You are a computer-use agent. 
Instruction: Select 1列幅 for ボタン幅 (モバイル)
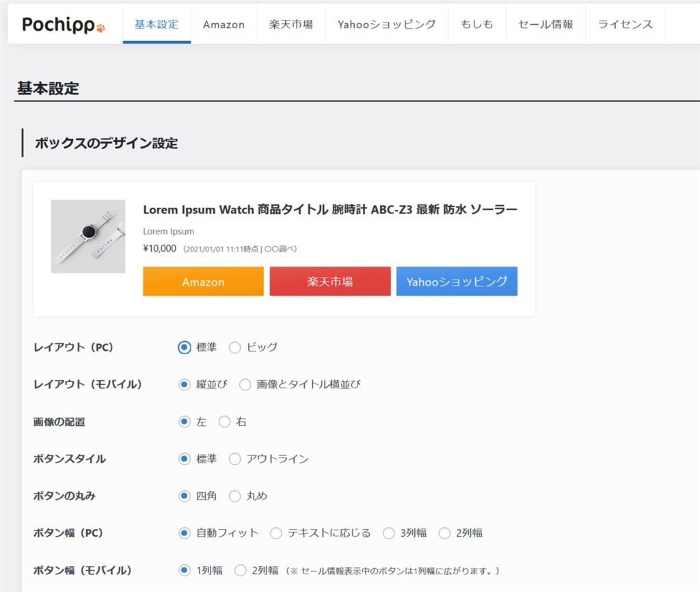[185, 570]
